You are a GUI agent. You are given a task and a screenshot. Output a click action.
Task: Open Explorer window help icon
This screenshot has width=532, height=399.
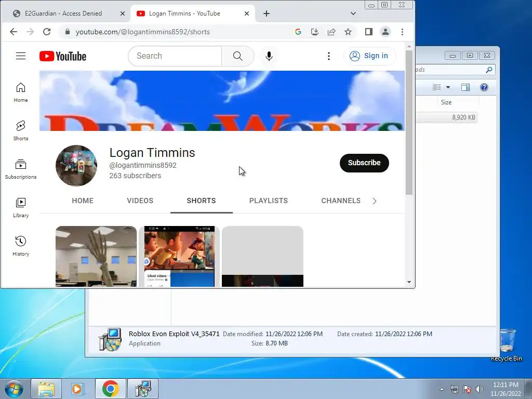pos(484,87)
